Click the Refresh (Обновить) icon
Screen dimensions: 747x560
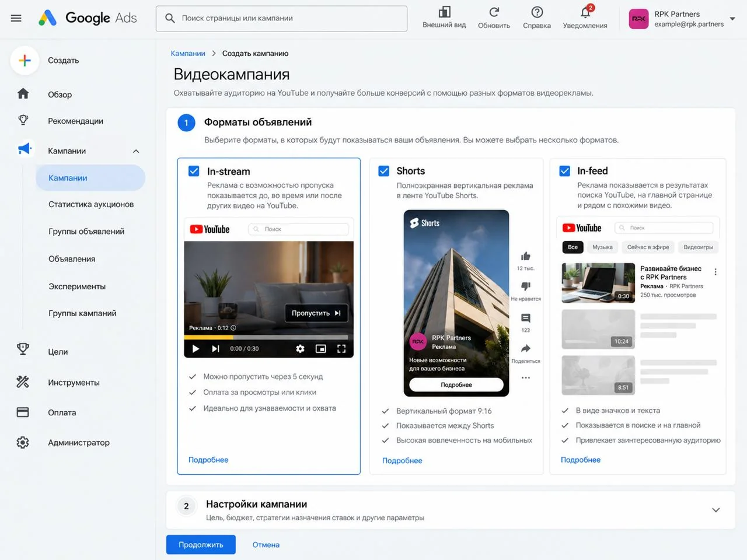tap(494, 12)
